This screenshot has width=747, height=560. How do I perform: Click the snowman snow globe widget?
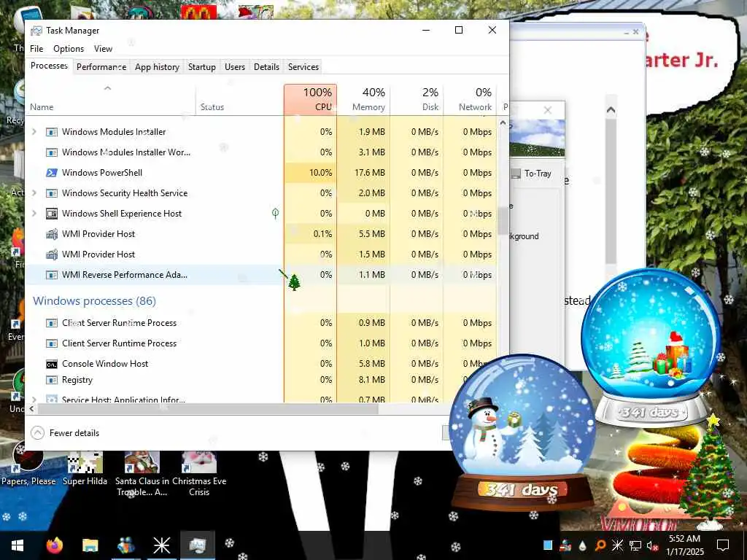click(522, 432)
